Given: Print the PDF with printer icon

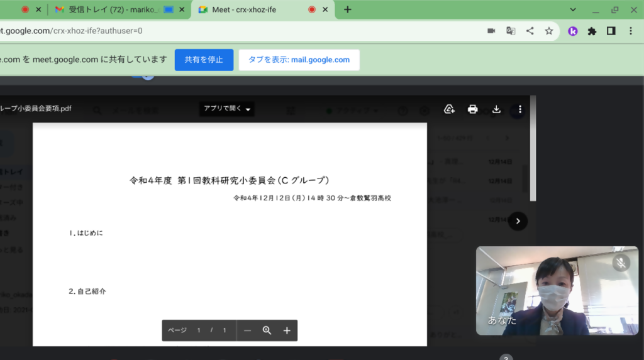Looking at the screenshot, I should pos(473,109).
